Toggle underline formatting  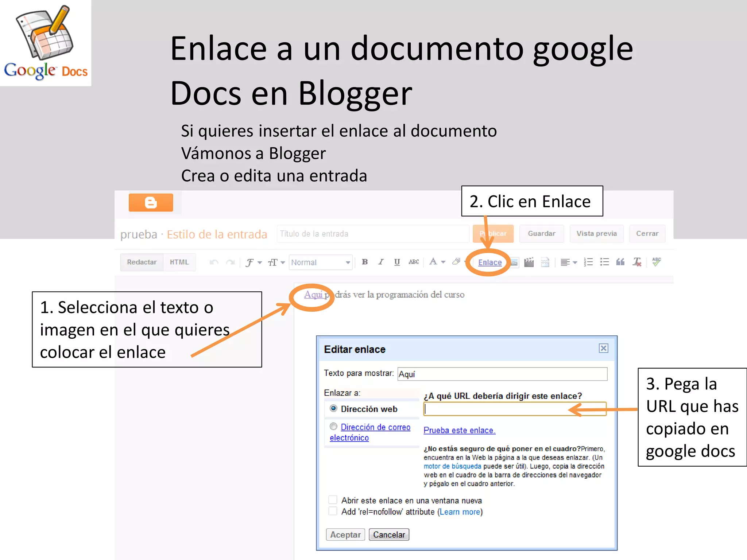tap(397, 262)
